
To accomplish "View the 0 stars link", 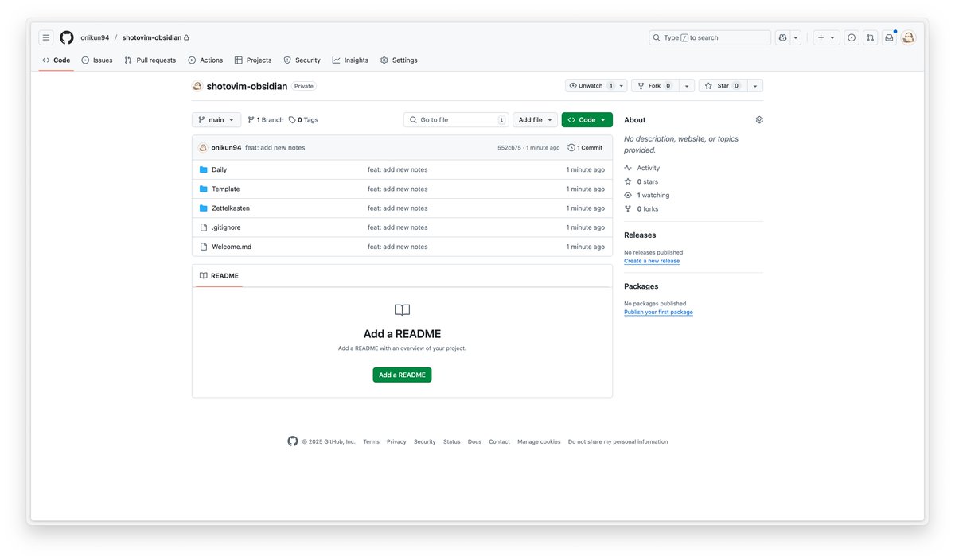I will (x=641, y=182).
